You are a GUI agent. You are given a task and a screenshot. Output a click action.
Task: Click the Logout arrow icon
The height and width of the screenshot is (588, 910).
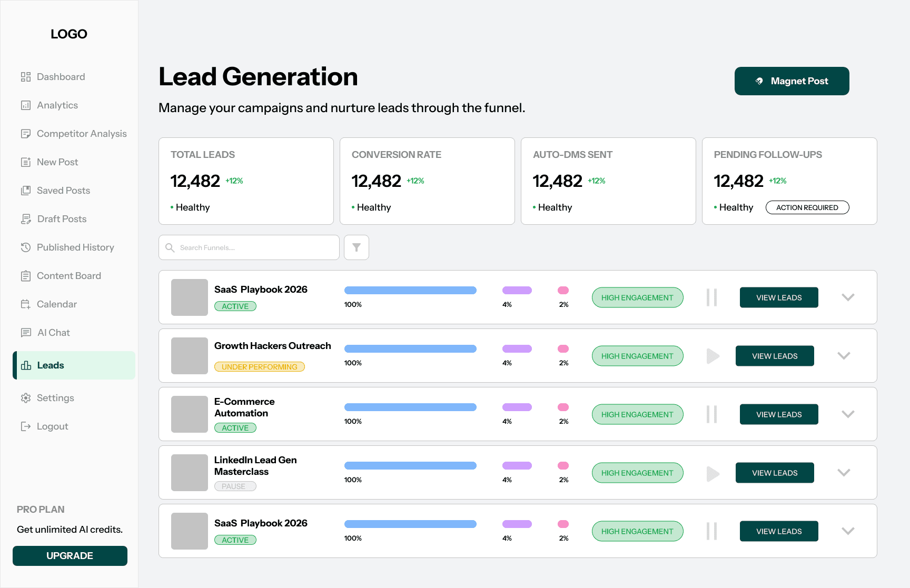click(25, 426)
